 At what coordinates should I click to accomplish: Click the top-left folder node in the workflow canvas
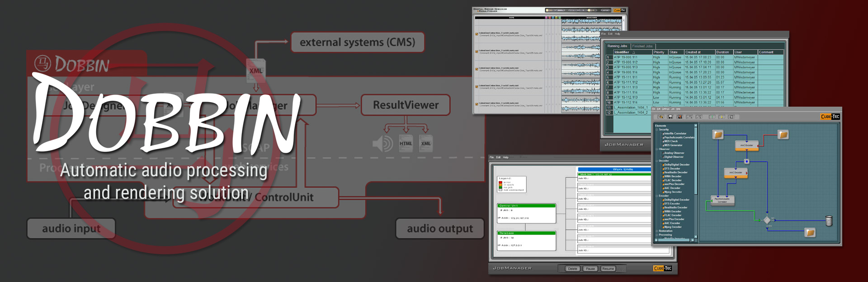coord(718,134)
